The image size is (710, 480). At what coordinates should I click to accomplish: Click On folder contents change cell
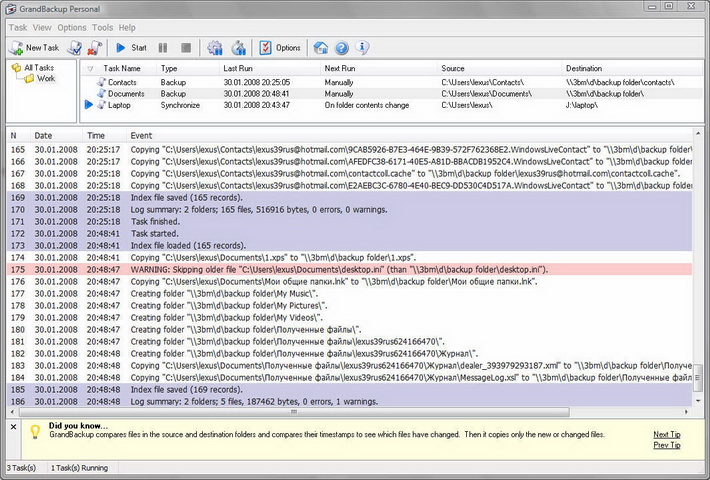(367, 105)
